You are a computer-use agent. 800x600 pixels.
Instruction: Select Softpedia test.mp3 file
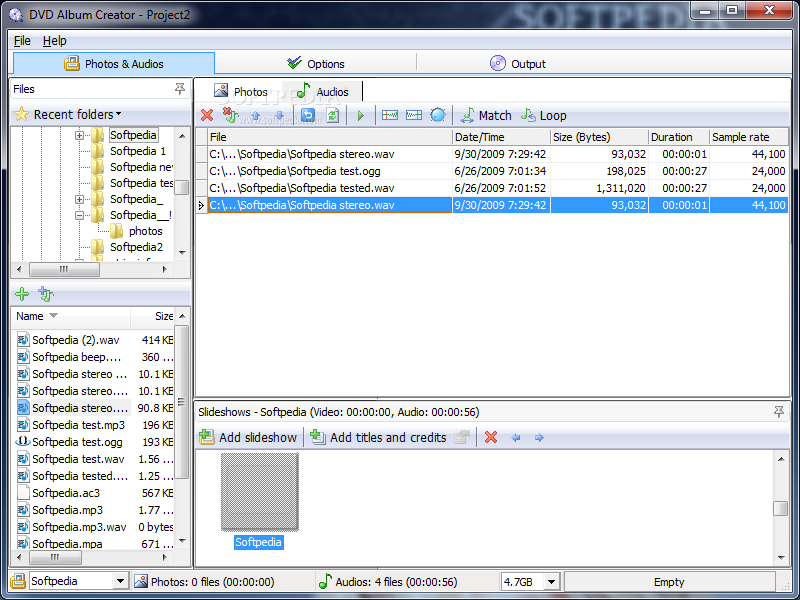78,425
